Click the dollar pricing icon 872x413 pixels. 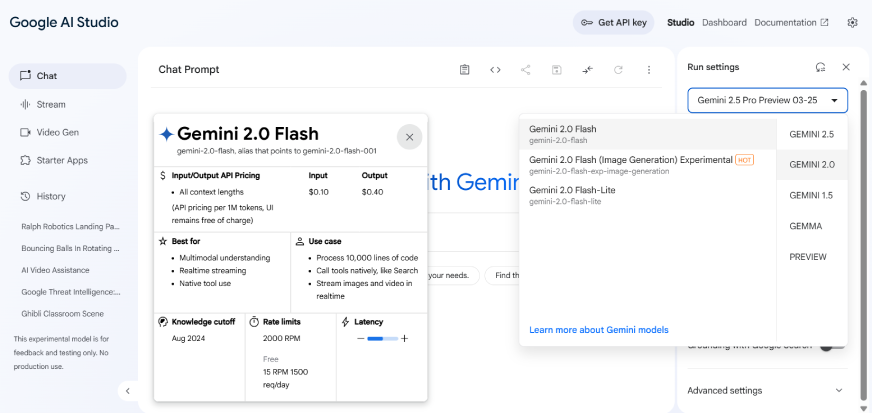(x=162, y=176)
